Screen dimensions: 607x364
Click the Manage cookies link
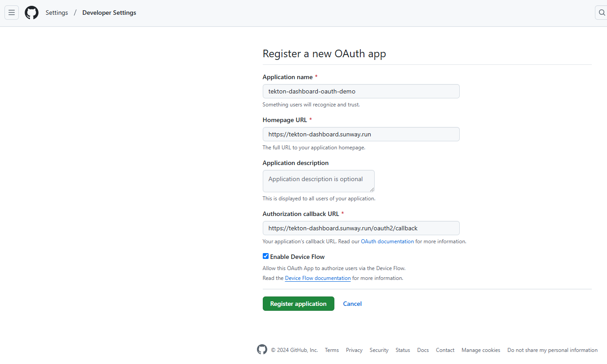coord(480,350)
